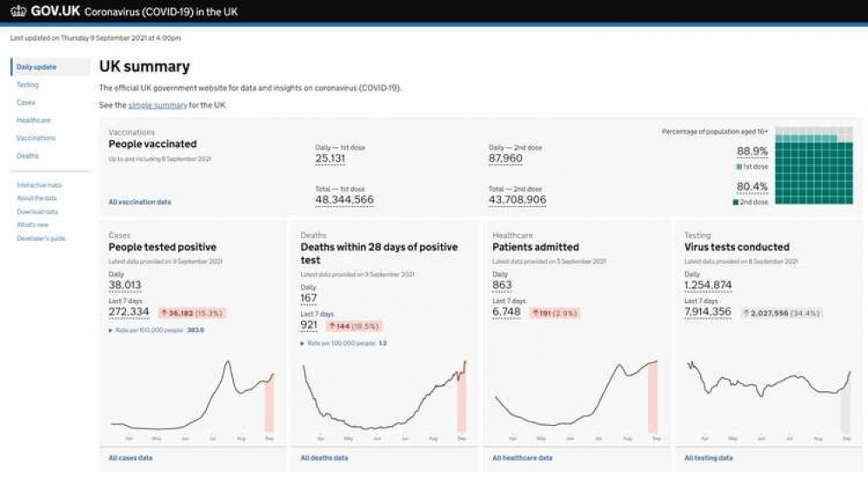Open the Developer's guide link
868x478 pixels.
click(39, 238)
